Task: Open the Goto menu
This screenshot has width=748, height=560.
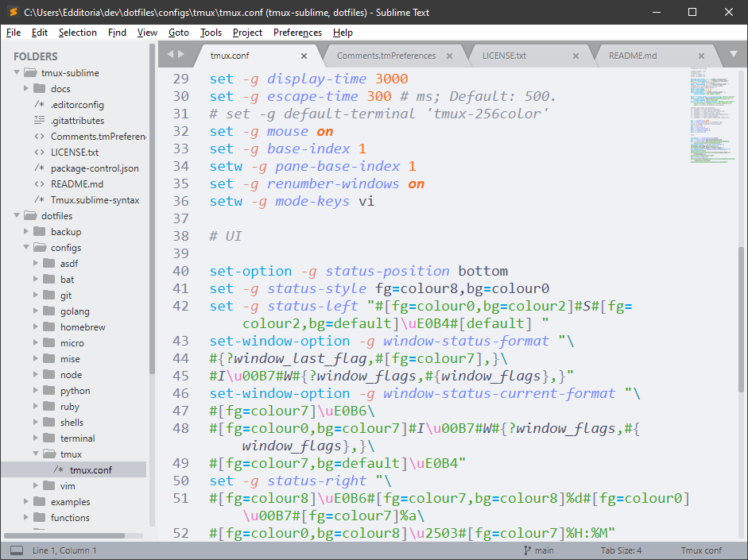Action: (x=178, y=33)
